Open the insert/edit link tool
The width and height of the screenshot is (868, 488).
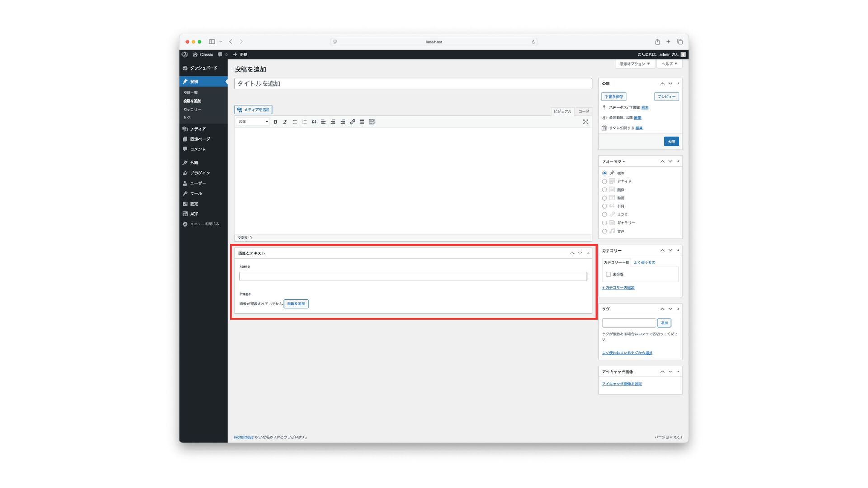(x=353, y=122)
